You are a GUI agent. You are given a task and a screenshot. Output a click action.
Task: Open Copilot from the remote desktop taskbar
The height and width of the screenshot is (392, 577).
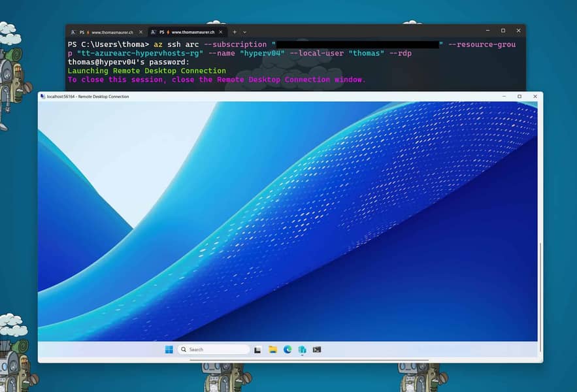coord(302,349)
